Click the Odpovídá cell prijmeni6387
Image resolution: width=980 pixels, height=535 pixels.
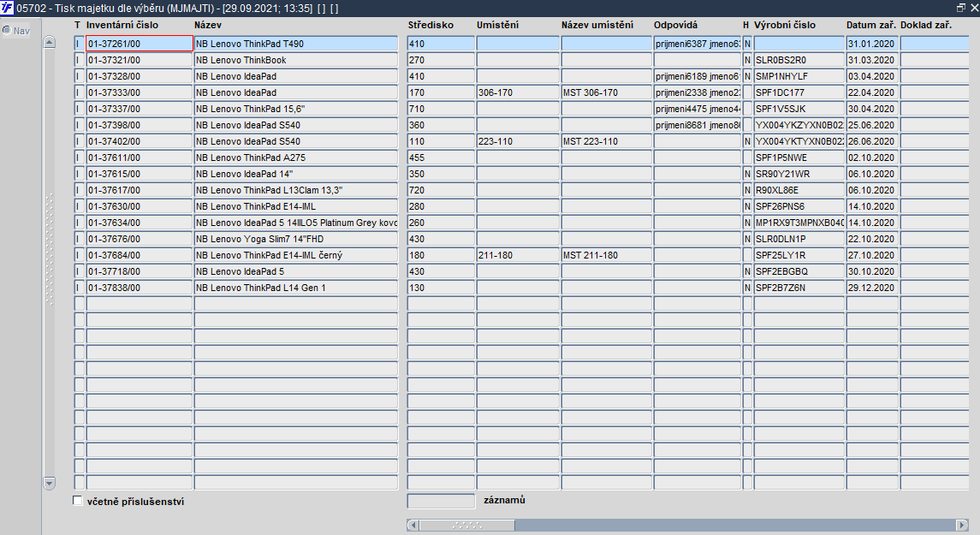(x=698, y=44)
